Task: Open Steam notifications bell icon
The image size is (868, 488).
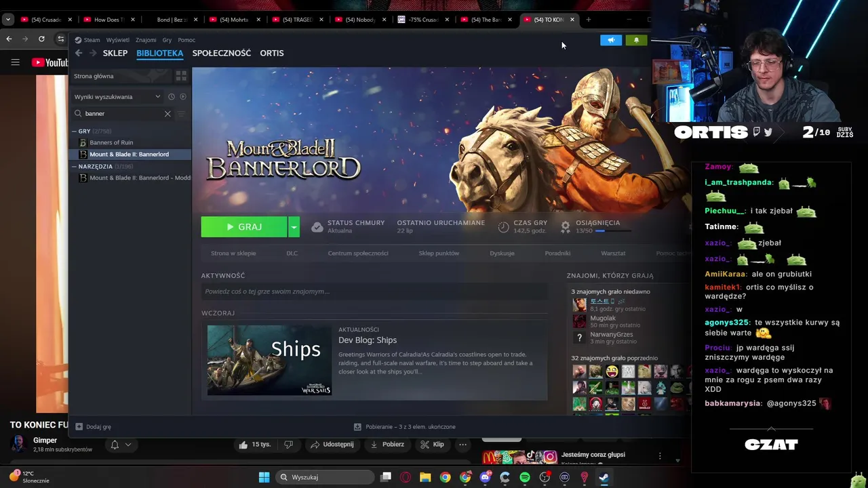Action: click(x=636, y=40)
